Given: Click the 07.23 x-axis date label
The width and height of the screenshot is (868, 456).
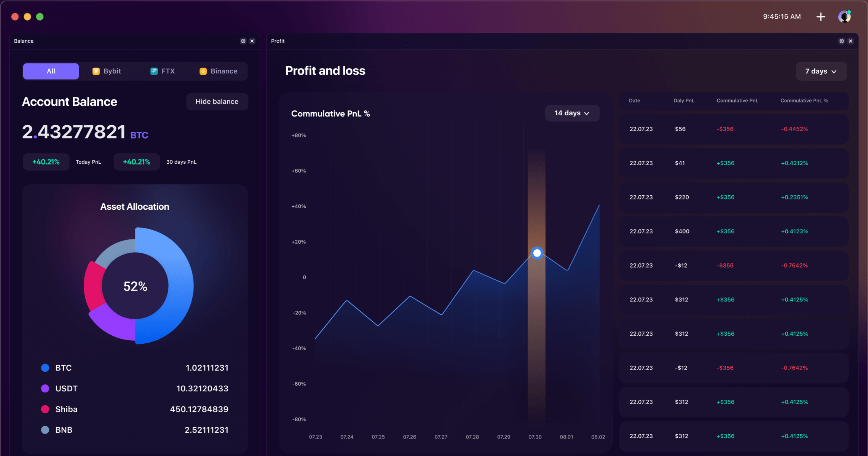Looking at the screenshot, I should click(x=316, y=437).
